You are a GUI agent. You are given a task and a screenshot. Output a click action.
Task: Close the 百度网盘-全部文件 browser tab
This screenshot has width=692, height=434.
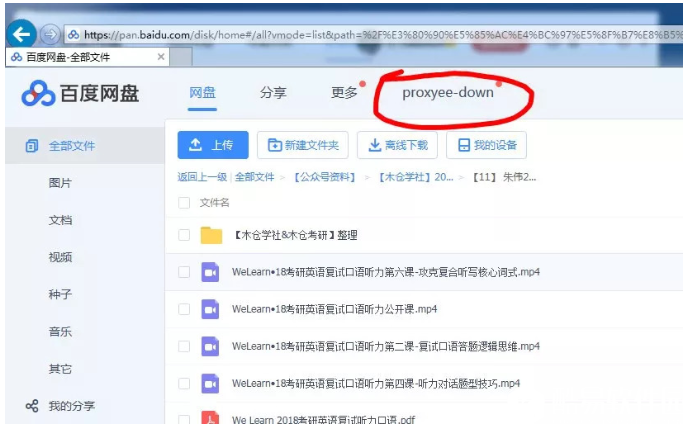tap(161, 57)
